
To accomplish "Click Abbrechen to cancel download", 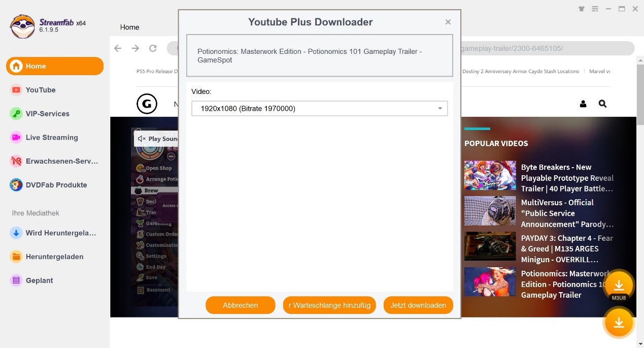I will click(241, 305).
